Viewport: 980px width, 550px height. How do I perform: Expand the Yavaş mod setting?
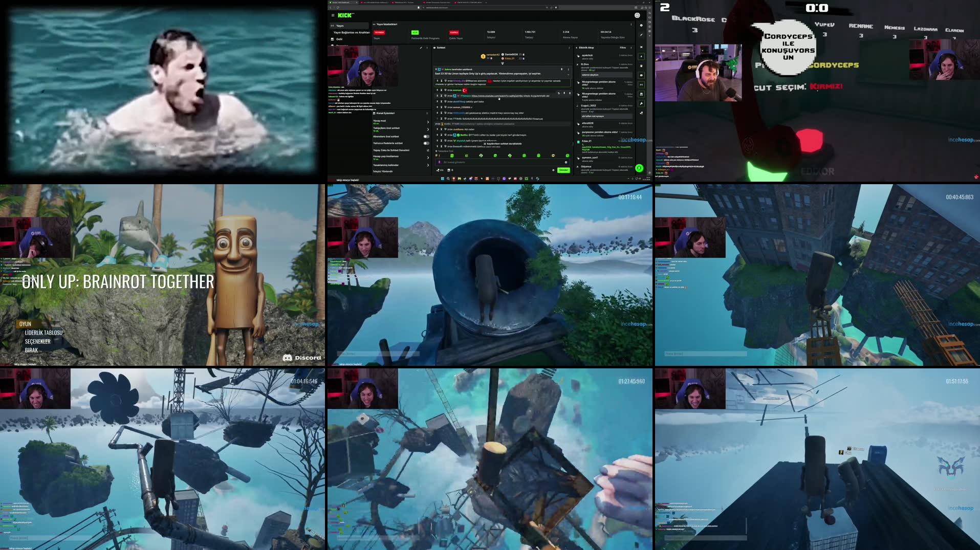(x=428, y=122)
